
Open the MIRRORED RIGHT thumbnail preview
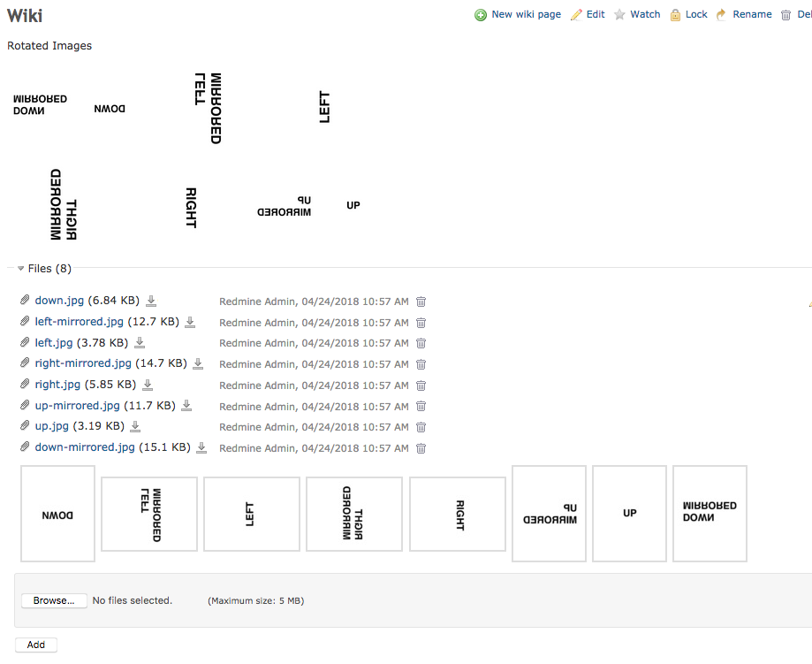[x=354, y=515]
